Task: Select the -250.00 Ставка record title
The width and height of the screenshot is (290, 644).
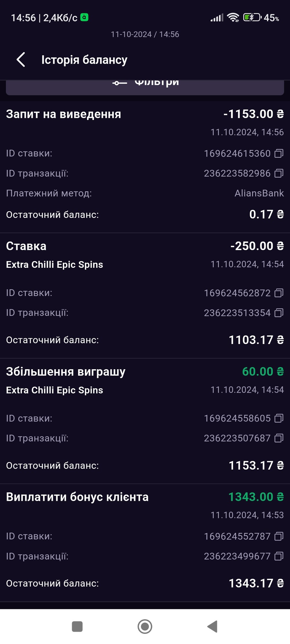Action: point(26,246)
